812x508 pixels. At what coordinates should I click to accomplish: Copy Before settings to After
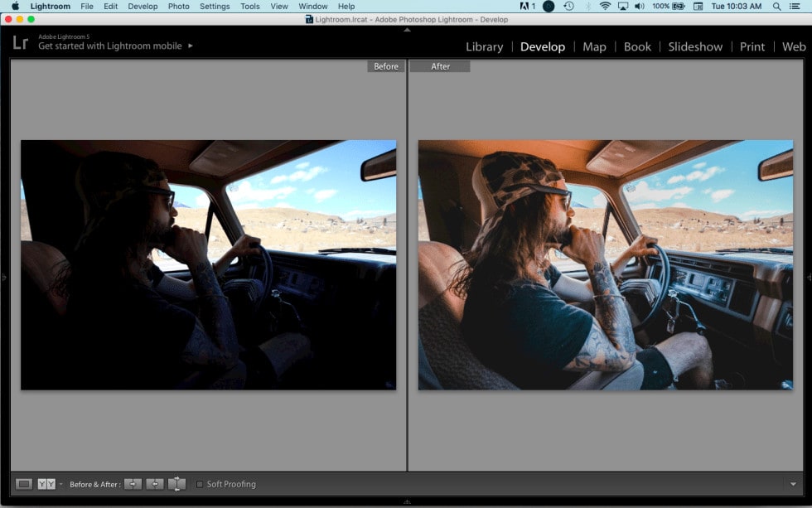click(133, 484)
